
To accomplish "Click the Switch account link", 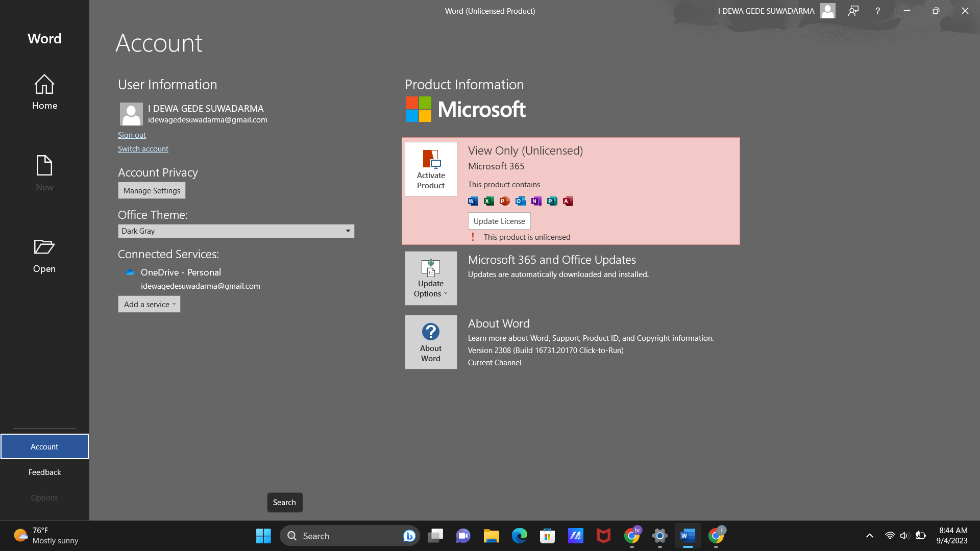I will (x=143, y=149).
